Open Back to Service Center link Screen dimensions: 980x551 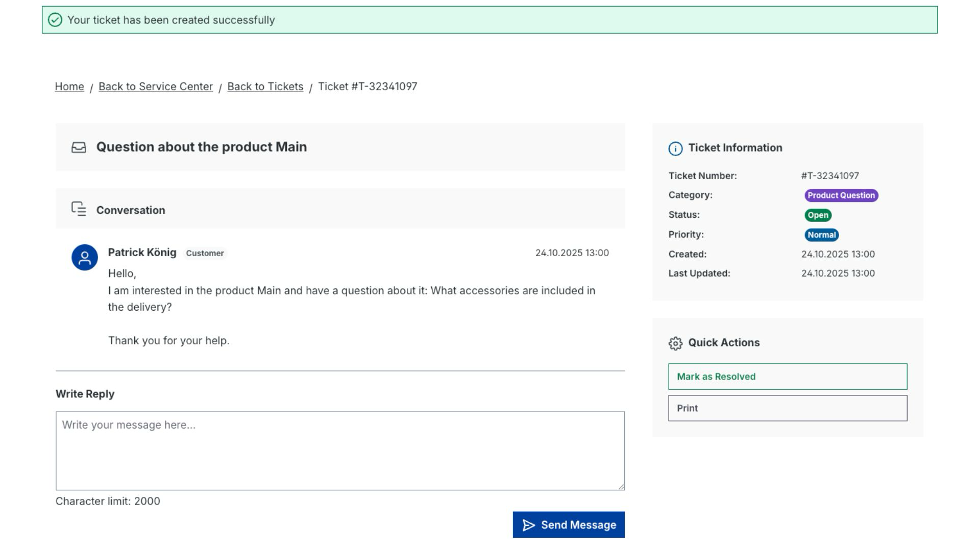(156, 87)
